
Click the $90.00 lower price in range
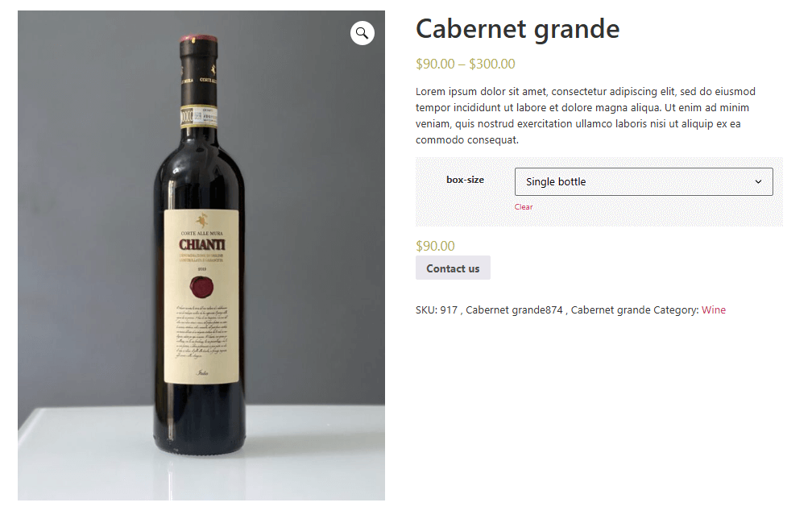pos(435,64)
